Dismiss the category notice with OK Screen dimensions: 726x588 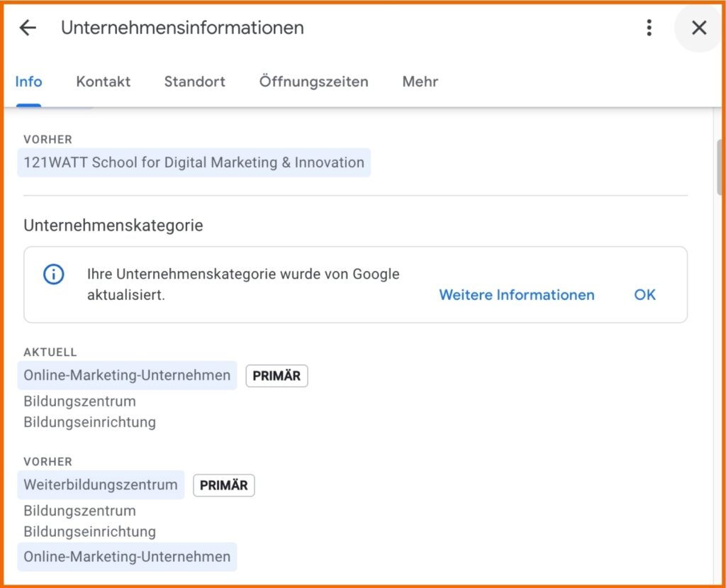point(644,295)
